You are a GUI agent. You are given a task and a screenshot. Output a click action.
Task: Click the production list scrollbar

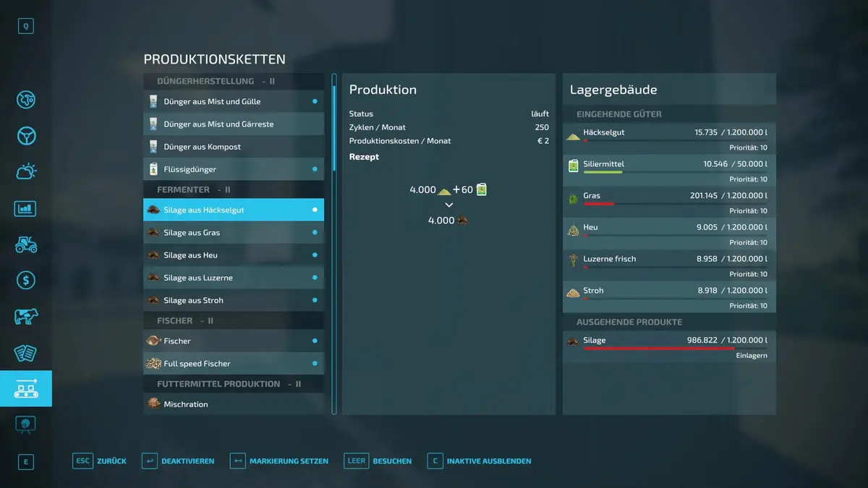[x=334, y=123]
